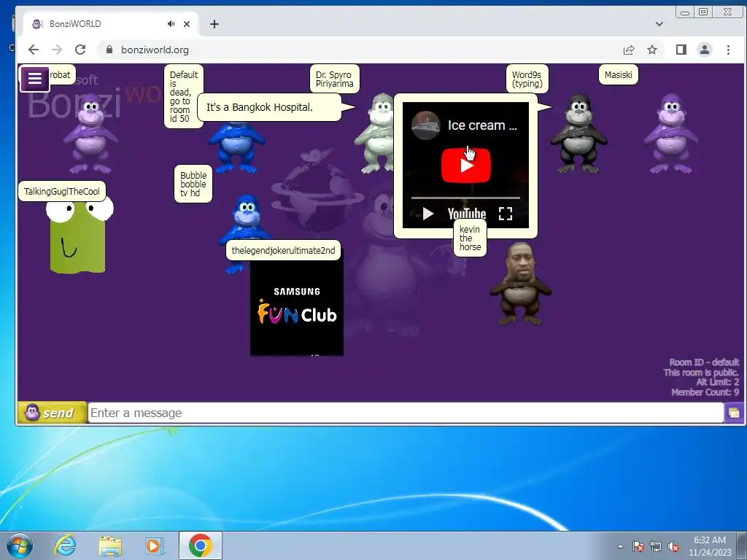Screen dimensions: 747x560
Task: Open YouTube logo link in embed
Action: point(466,214)
